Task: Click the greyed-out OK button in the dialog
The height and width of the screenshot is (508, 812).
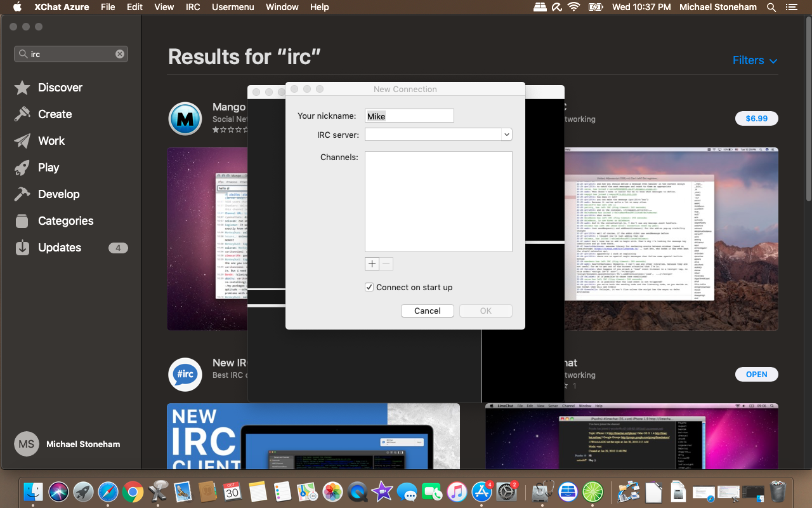Action: (x=486, y=311)
